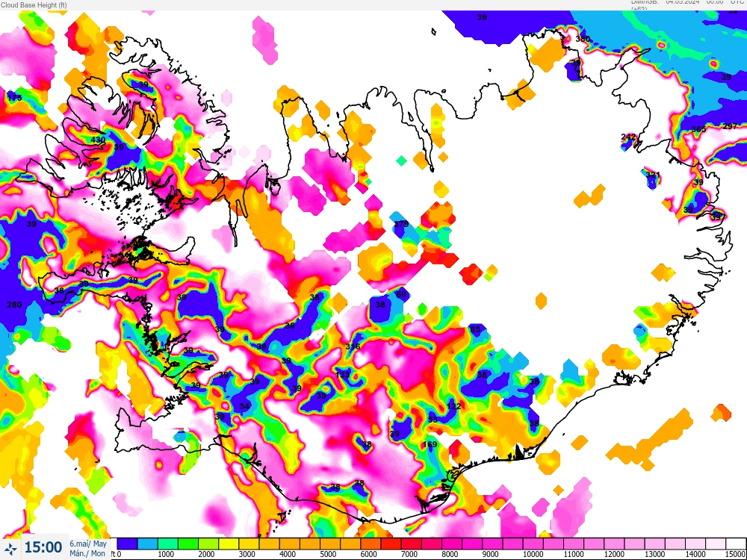Click the 7000 legend scale label
This screenshot has width=747, height=560.
click(x=409, y=555)
